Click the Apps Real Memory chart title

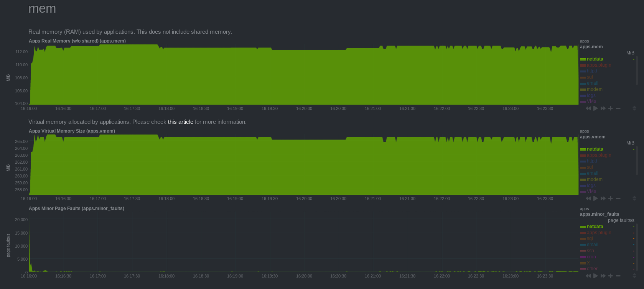point(77,41)
